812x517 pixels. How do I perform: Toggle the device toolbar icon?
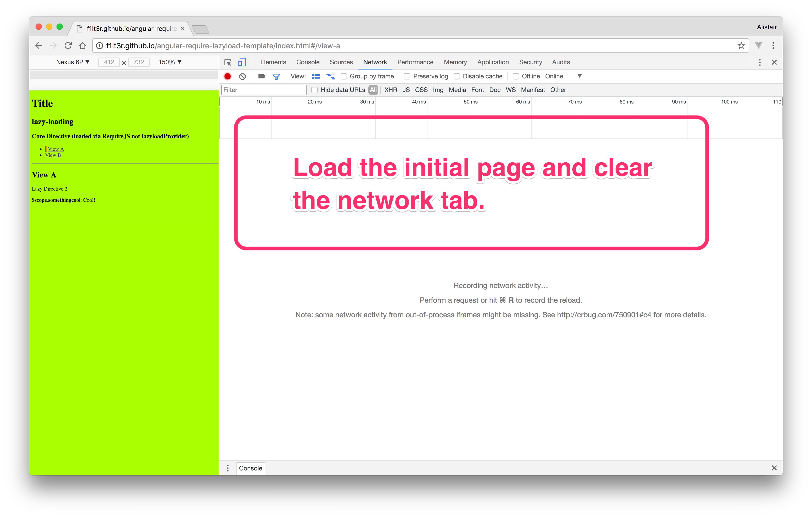click(x=242, y=62)
